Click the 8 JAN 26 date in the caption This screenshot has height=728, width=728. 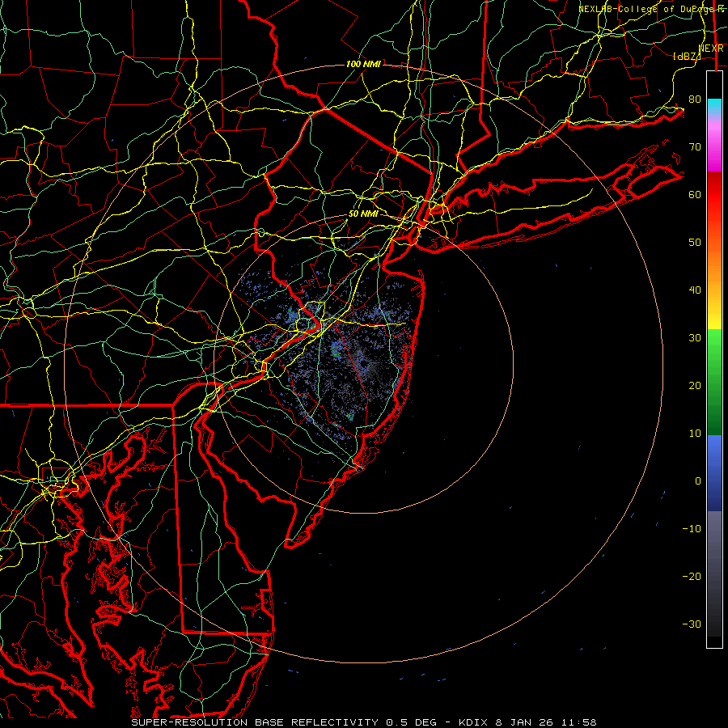click(525, 722)
